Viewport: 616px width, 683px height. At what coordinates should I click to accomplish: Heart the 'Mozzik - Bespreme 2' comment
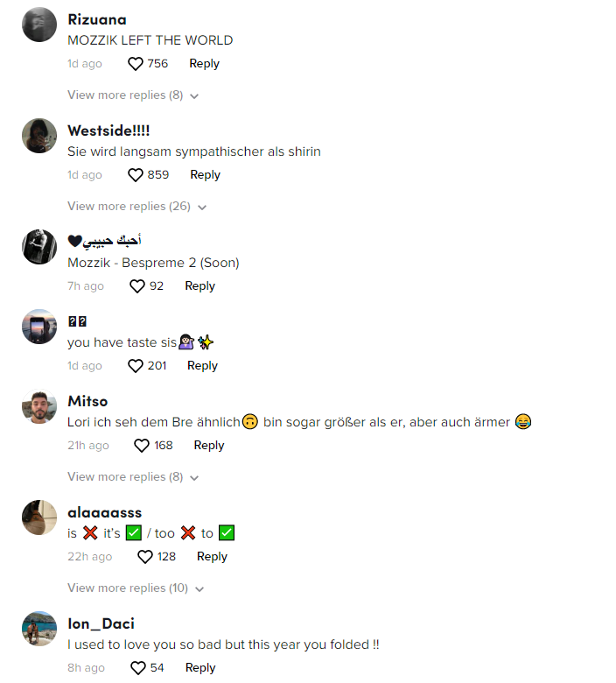click(137, 286)
